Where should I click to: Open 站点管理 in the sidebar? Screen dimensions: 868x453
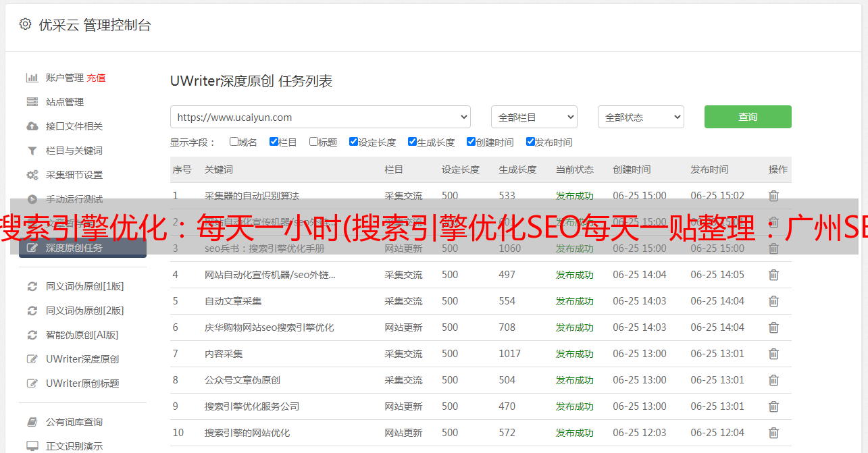click(65, 102)
